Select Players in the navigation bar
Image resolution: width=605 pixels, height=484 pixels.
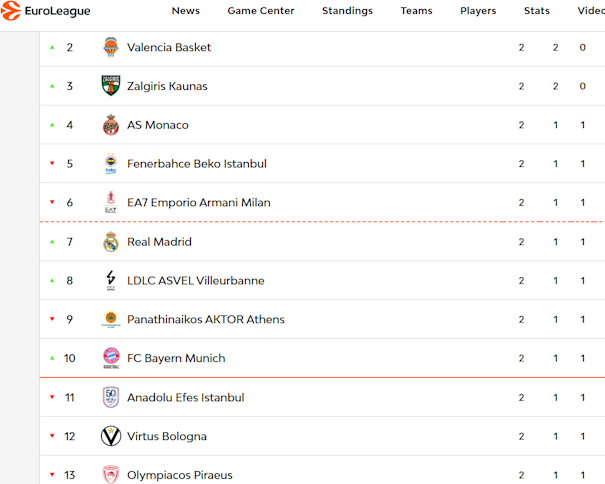point(478,11)
